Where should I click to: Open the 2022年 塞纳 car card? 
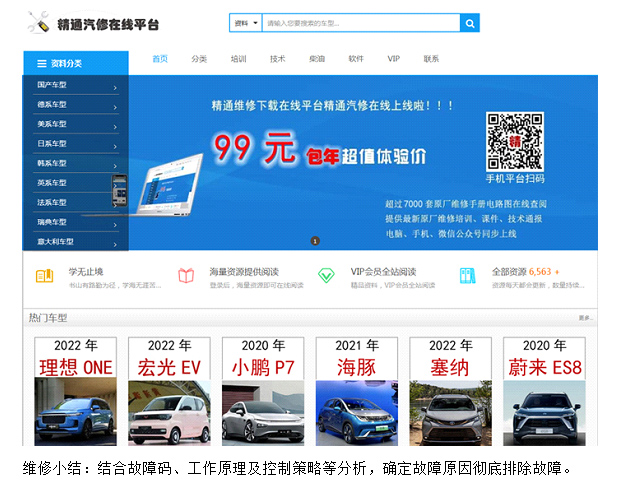coord(450,391)
